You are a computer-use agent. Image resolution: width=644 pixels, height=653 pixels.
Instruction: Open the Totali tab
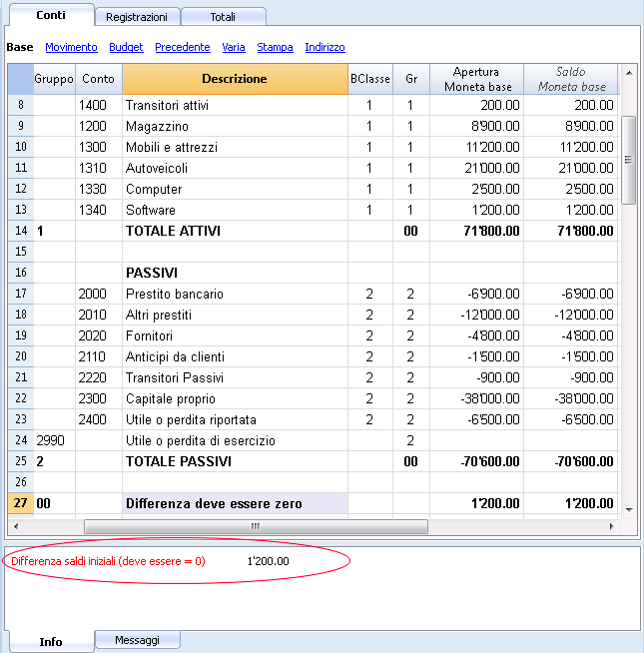point(224,17)
